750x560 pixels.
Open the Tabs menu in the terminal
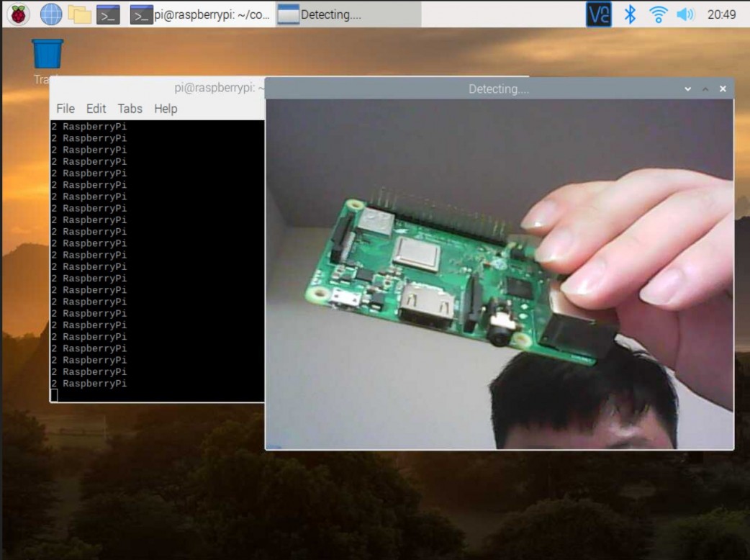(130, 109)
